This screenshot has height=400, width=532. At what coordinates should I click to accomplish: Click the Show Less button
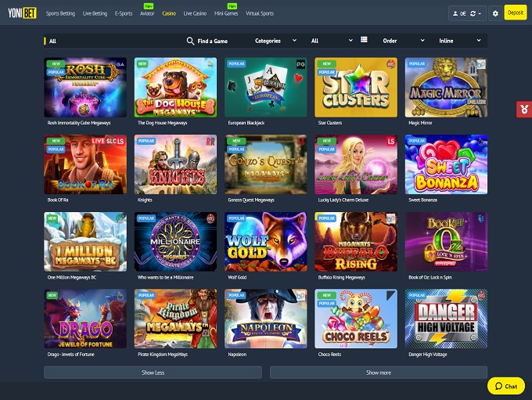[x=153, y=373]
